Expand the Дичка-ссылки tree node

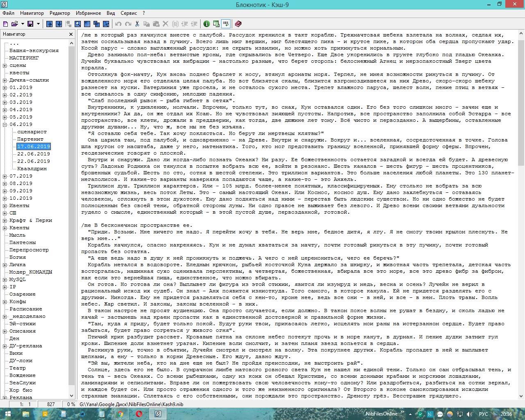point(5,80)
